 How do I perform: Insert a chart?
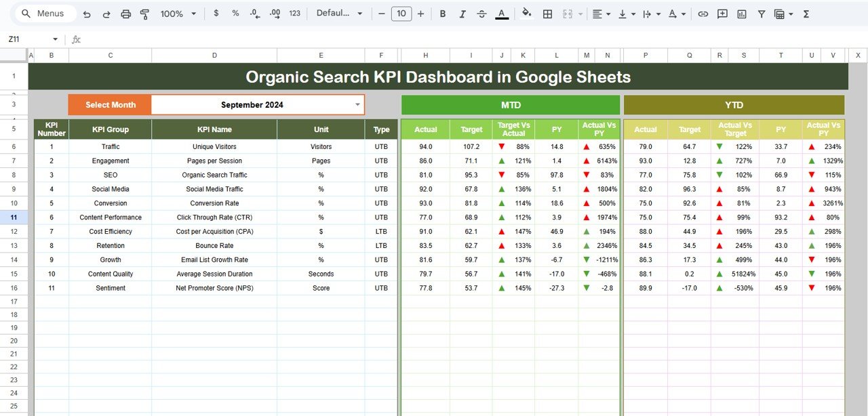coord(740,13)
